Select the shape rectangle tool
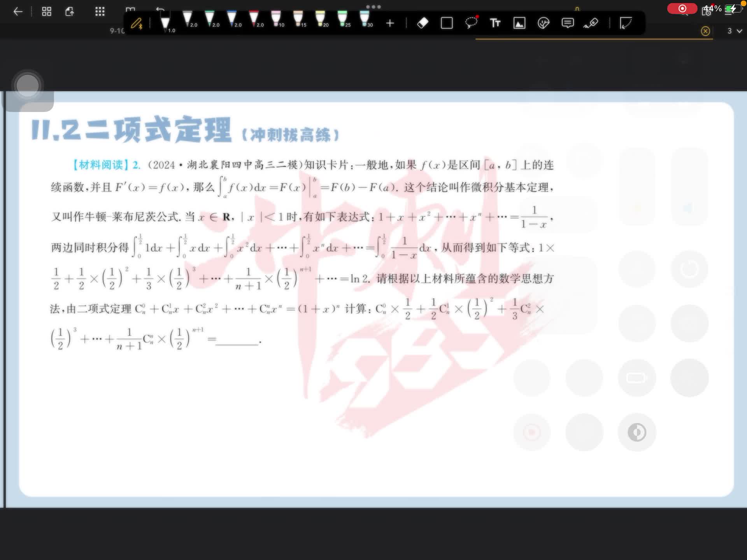This screenshot has height=560, width=747. pos(447,23)
